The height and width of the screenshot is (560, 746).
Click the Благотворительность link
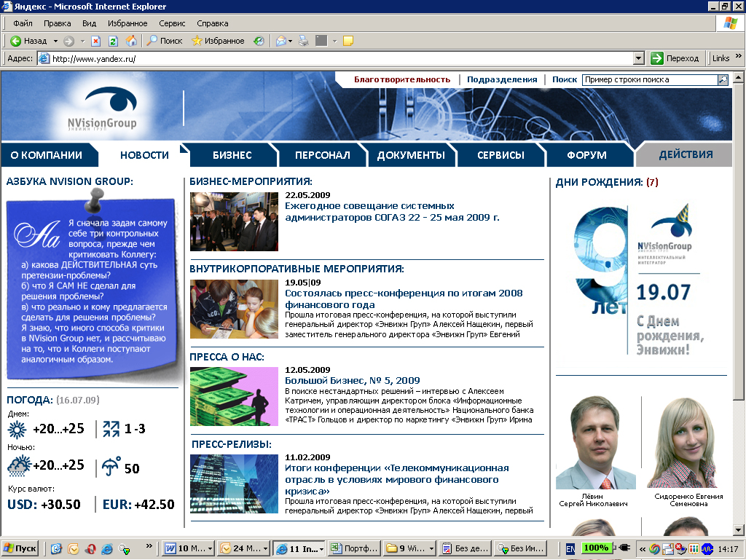pyautogui.click(x=402, y=79)
